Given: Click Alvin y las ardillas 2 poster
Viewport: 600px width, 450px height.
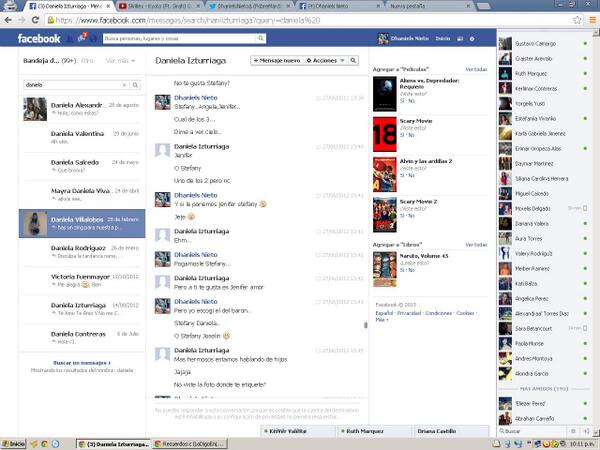Looking at the screenshot, I should pos(385,174).
